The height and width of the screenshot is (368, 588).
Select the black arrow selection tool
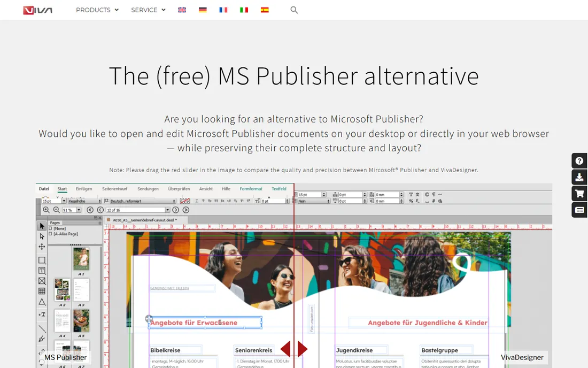(x=42, y=226)
